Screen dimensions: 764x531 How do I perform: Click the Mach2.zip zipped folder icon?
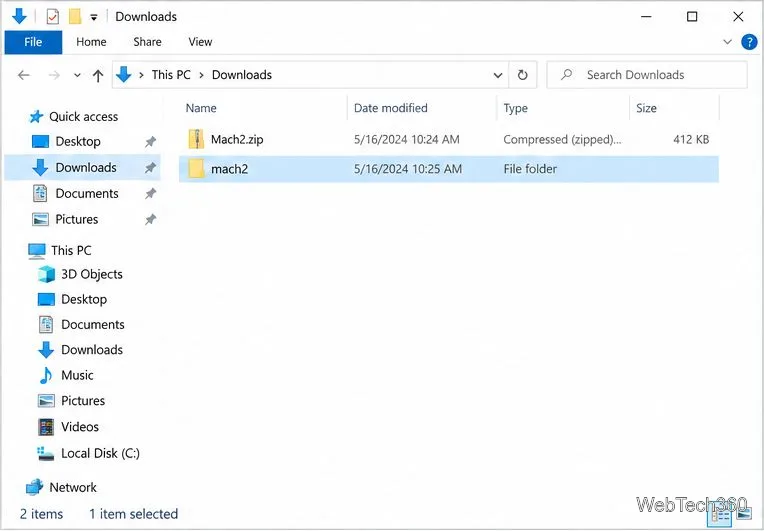196,140
